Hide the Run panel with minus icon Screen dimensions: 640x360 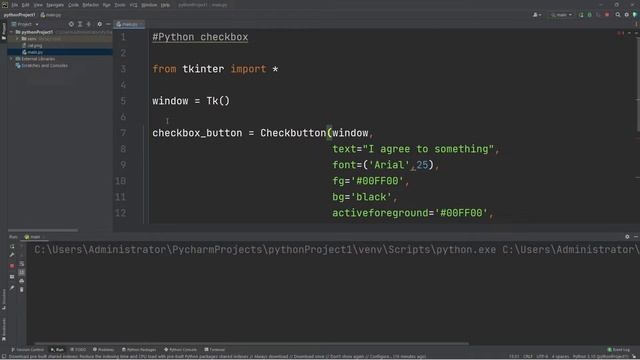coord(636,237)
